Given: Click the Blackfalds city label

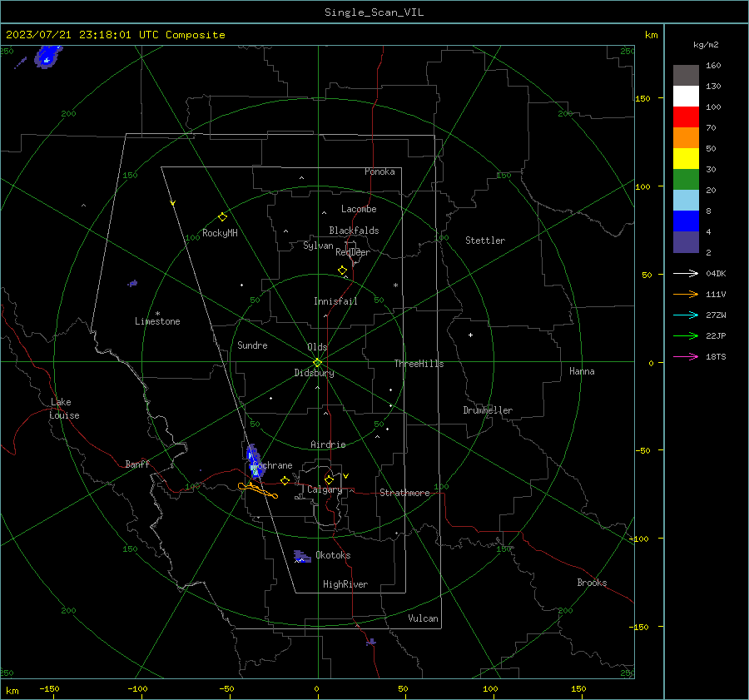Looking at the screenshot, I should pyautogui.click(x=354, y=231).
